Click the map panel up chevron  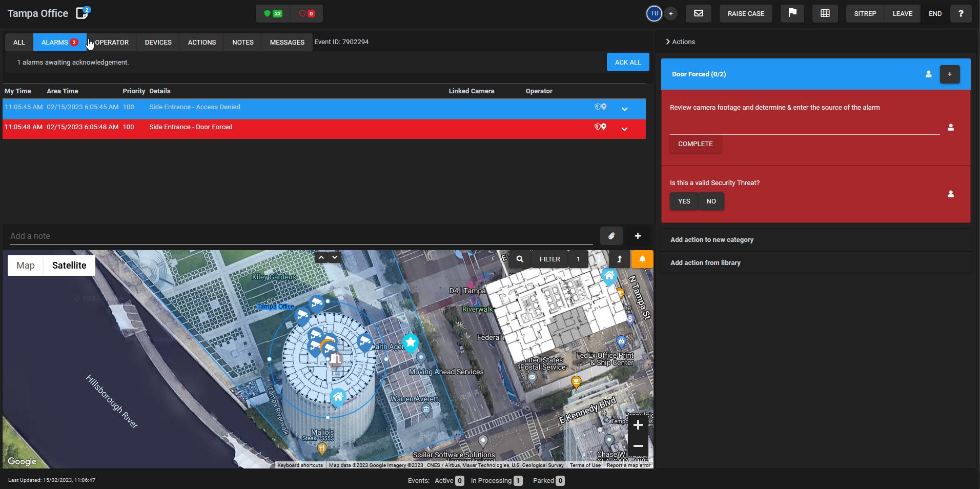[x=321, y=257]
